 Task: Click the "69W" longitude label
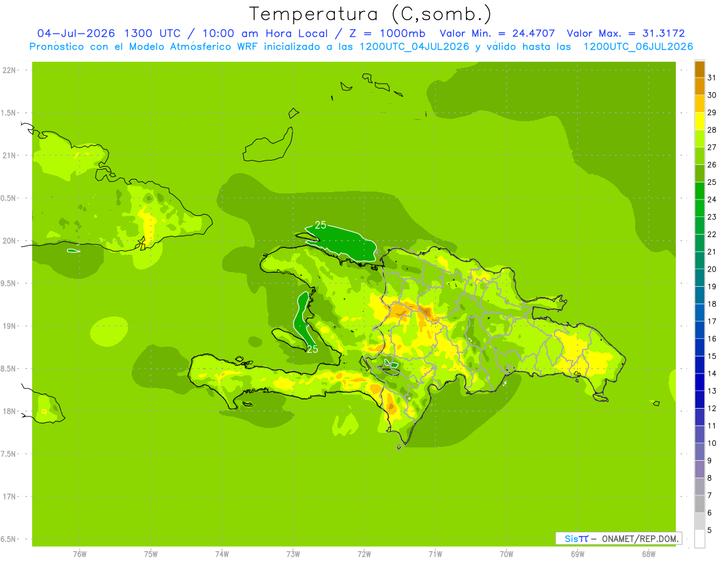tap(578, 554)
